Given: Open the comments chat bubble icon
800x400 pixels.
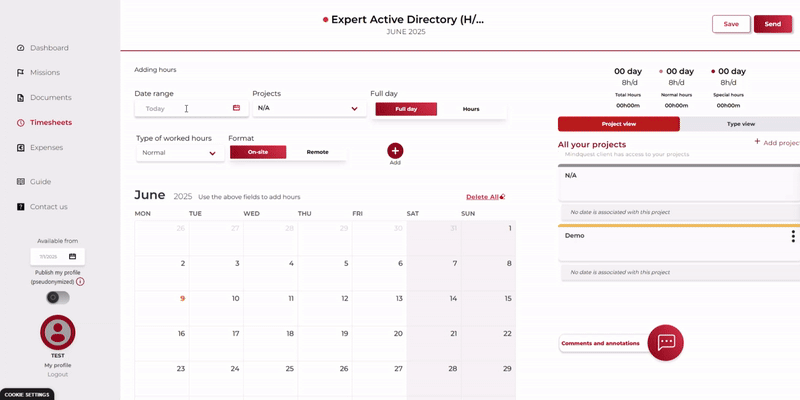Looking at the screenshot, I should 666,342.
